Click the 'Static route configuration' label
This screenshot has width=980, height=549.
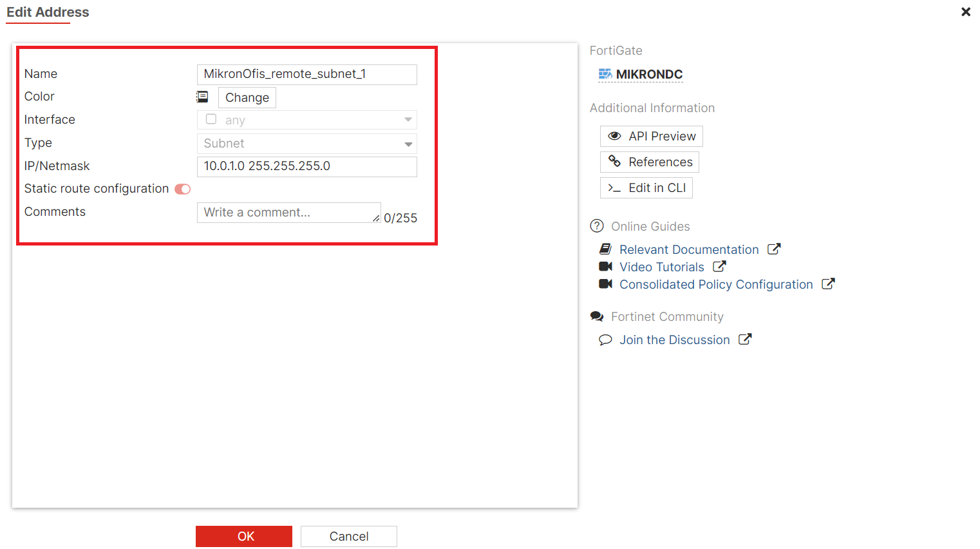(x=97, y=189)
